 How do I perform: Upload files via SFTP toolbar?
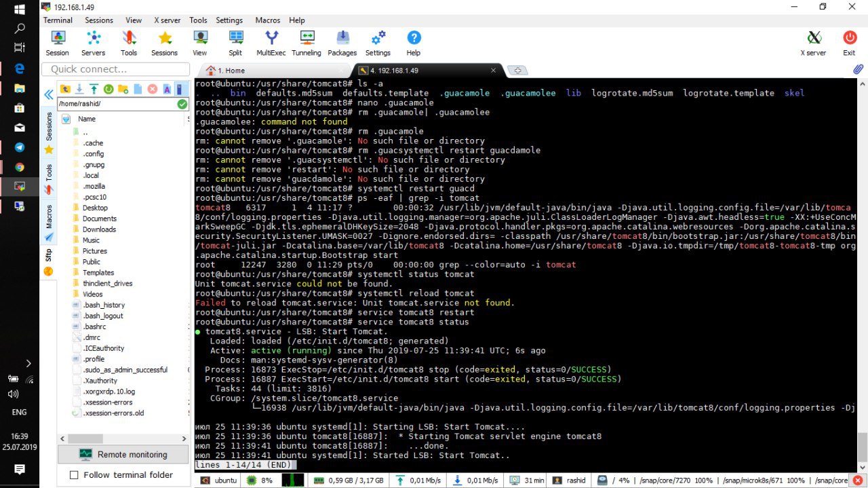pos(94,89)
